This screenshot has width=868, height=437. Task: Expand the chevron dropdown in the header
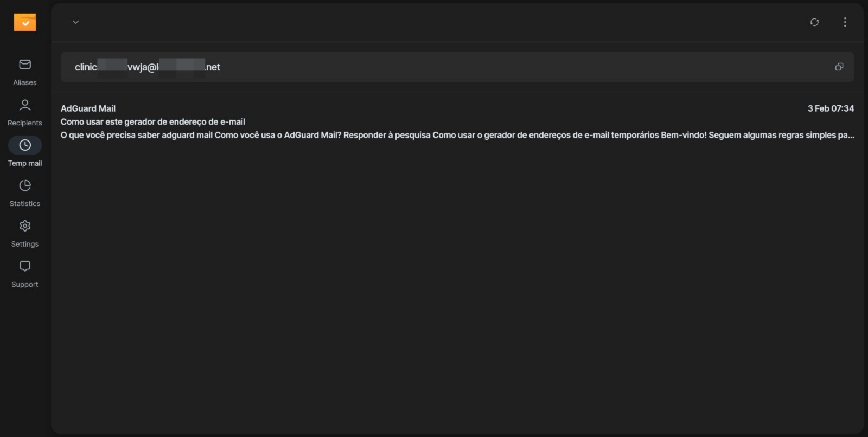pyautogui.click(x=76, y=22)
